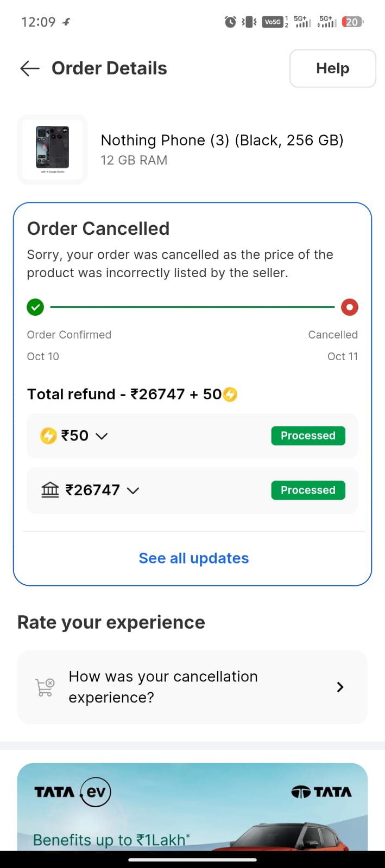Tap the coin icon beside total refund
The image size is (385, 868).
click(230, 394)
